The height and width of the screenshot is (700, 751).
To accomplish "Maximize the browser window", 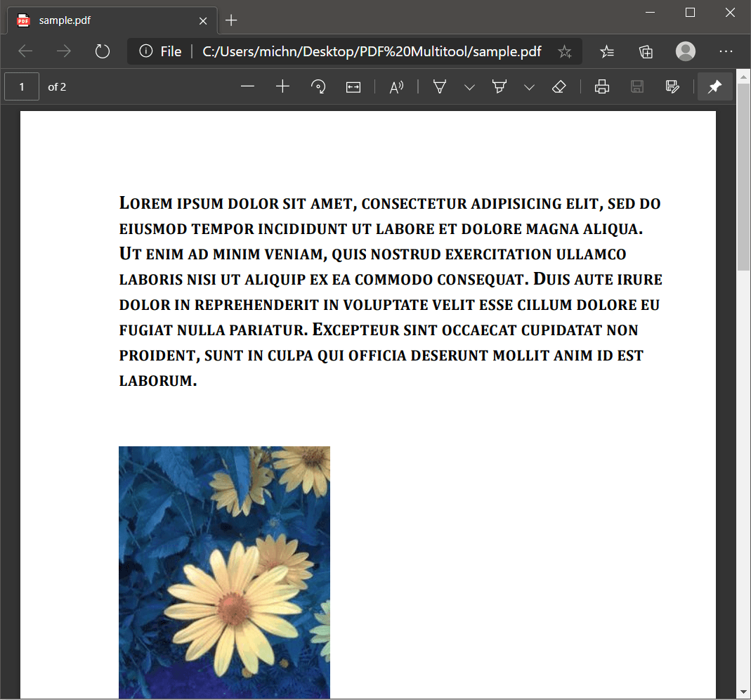I will pos(690,13).
